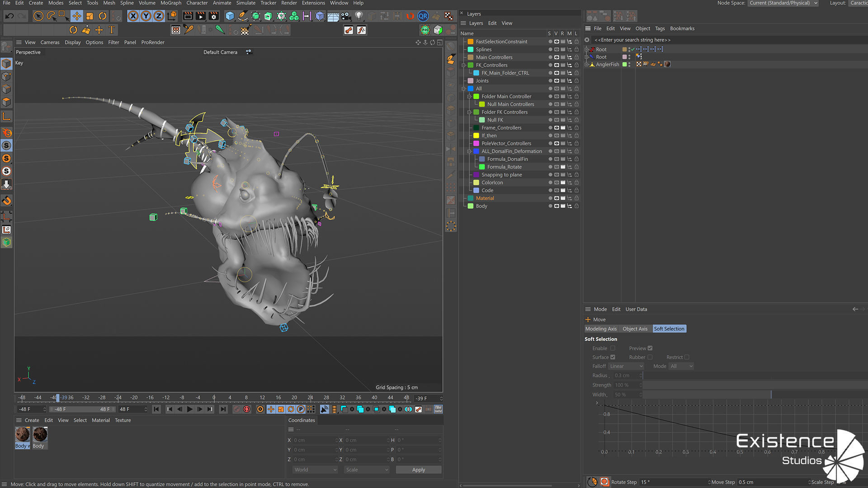Toggle Y axis lock
Image resolution: width=868 pixels, height=488 pixels.
[146, 17]
